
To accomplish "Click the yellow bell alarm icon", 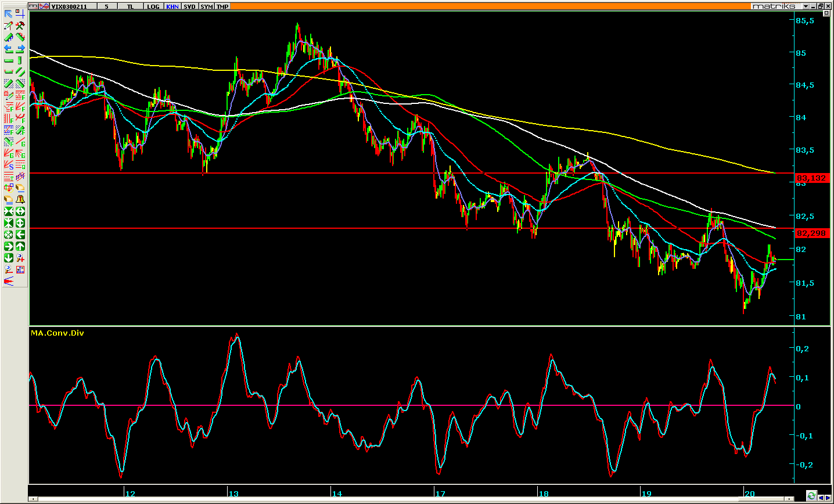I will (20, 200).
